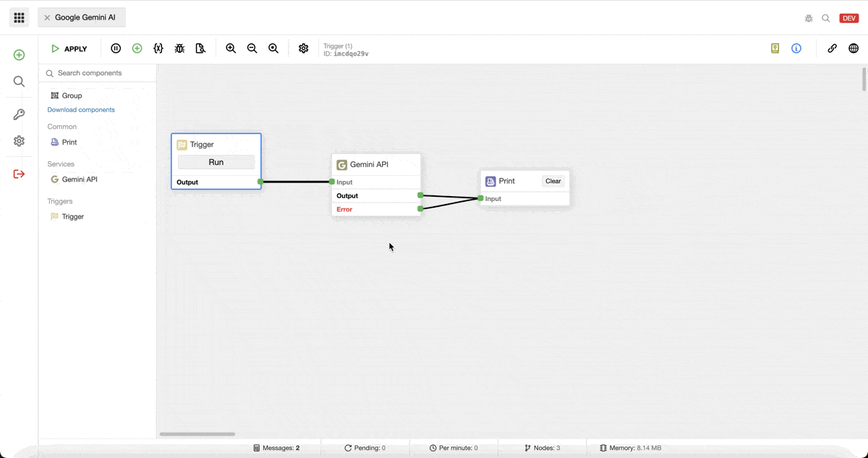Click the red logout icon in sidebar

(20, 174)
